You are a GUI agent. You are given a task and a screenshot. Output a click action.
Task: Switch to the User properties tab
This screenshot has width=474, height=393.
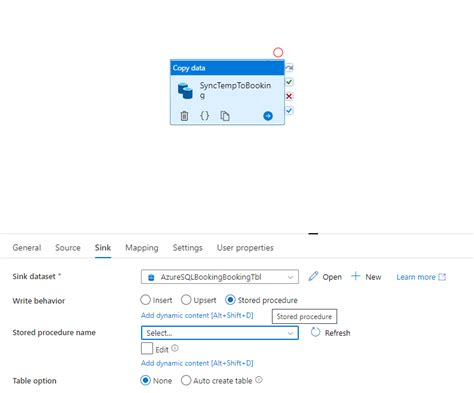coord(245,248)
